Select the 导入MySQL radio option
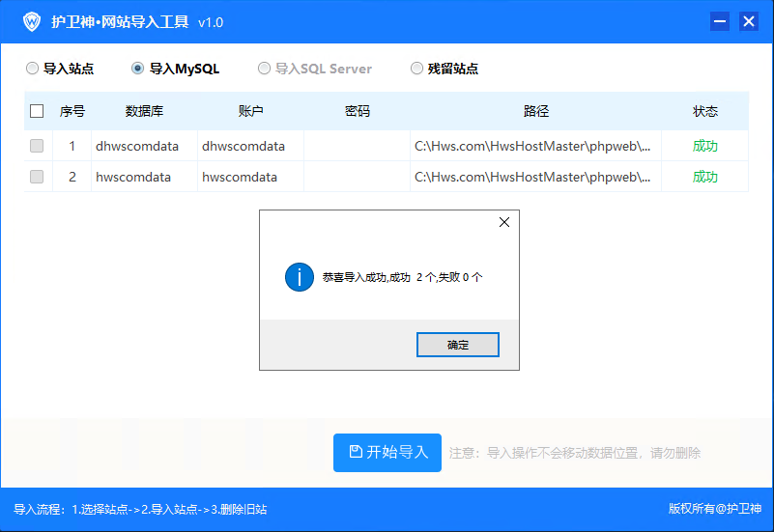Screen dimensions: 774x532 (x=137, y=69)
